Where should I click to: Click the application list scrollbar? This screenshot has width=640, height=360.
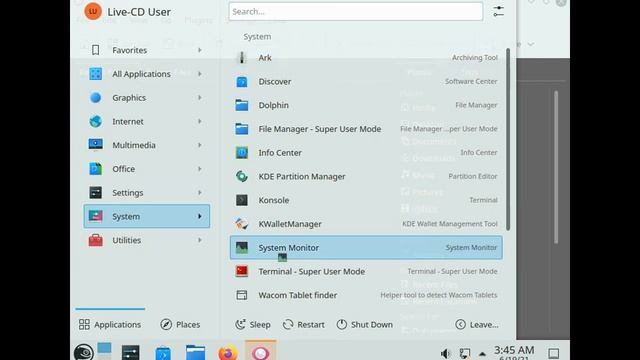click(x=508, y=139)
